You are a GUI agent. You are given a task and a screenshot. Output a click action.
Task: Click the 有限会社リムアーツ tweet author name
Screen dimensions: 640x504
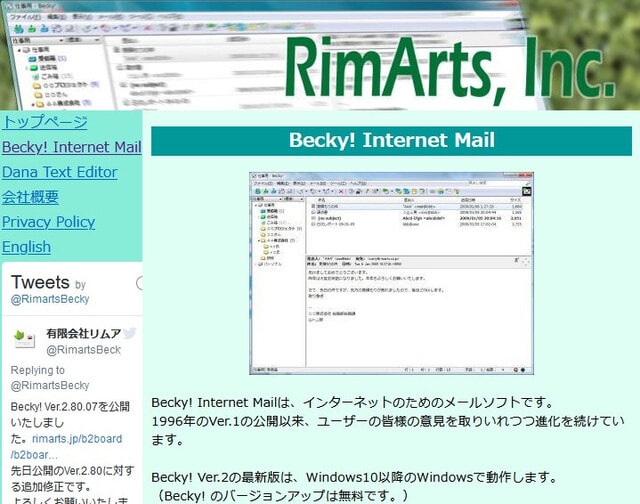point(83,333)
